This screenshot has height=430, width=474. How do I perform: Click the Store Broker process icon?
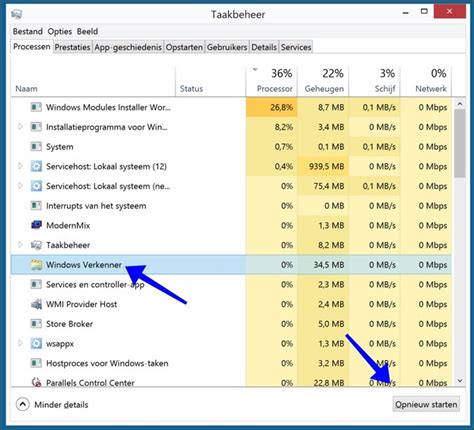point(36,324)
